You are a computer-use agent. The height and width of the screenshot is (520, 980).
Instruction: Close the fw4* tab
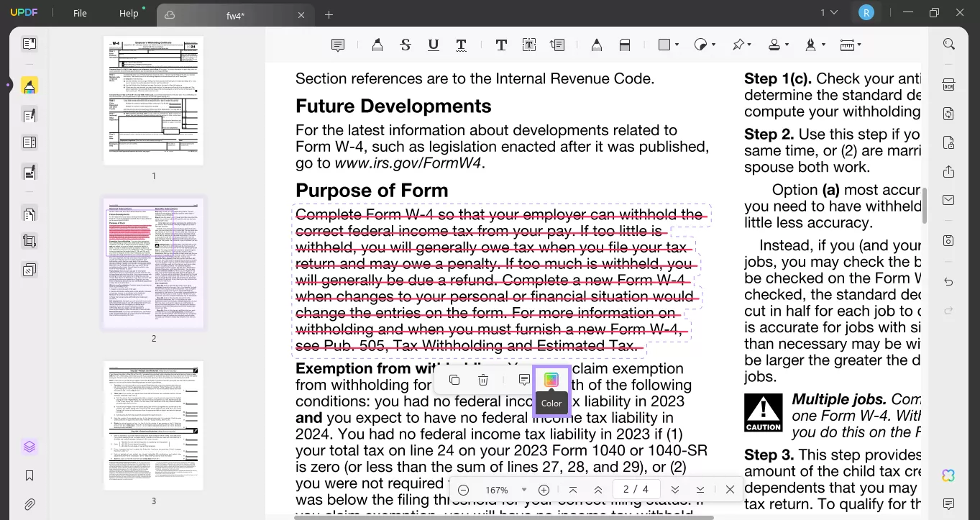click(x=301, y=15)
